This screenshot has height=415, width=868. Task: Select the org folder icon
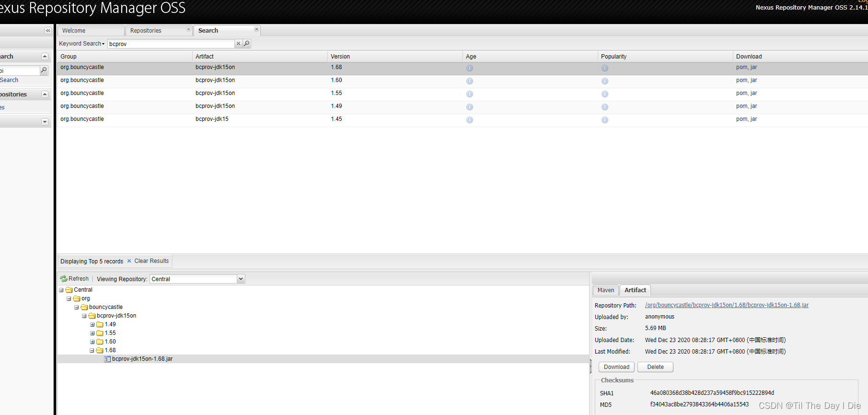pyautogui.click(x=77, y=298)
